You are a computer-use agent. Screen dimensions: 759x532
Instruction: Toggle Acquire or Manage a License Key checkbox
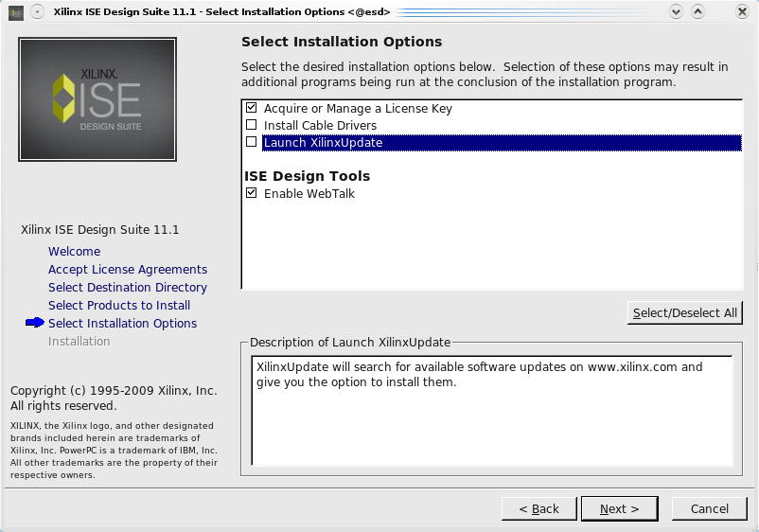click(x=251, y=108)
